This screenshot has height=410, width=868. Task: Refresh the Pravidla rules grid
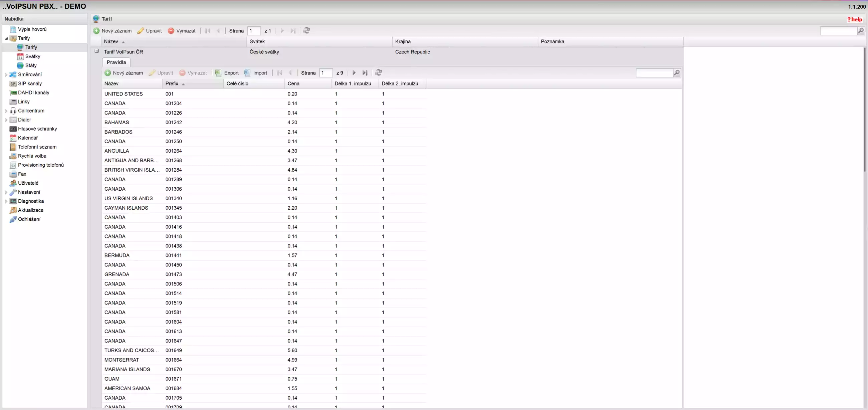(x=378, y=73)
